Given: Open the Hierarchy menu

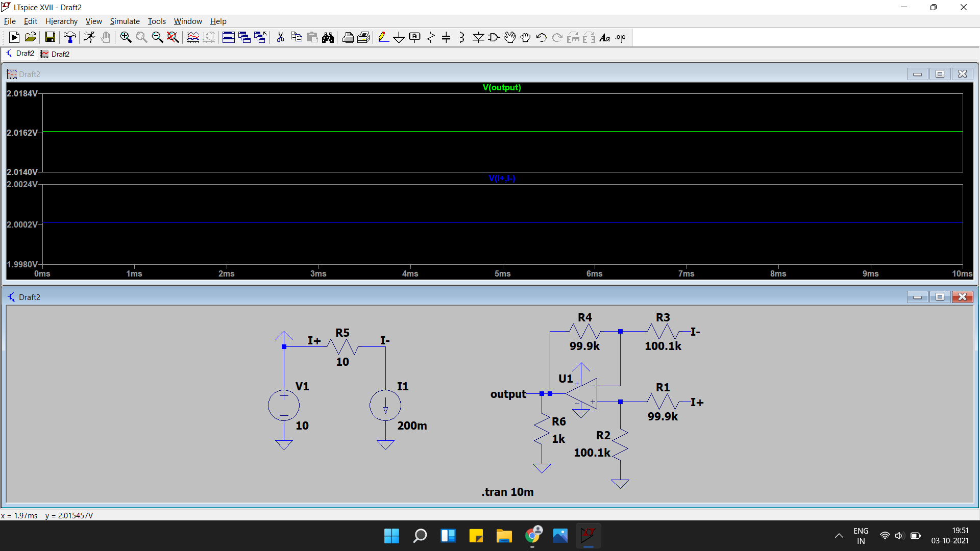Looking at the screenshot, I should coord(61,21).
